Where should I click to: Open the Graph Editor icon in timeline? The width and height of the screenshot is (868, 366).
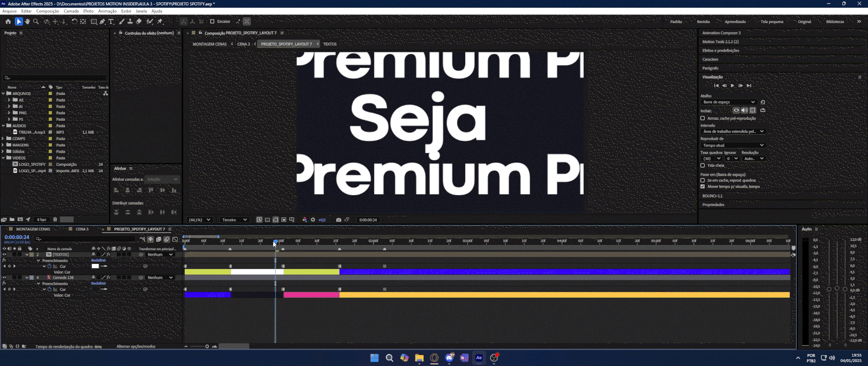click(175, 239)
